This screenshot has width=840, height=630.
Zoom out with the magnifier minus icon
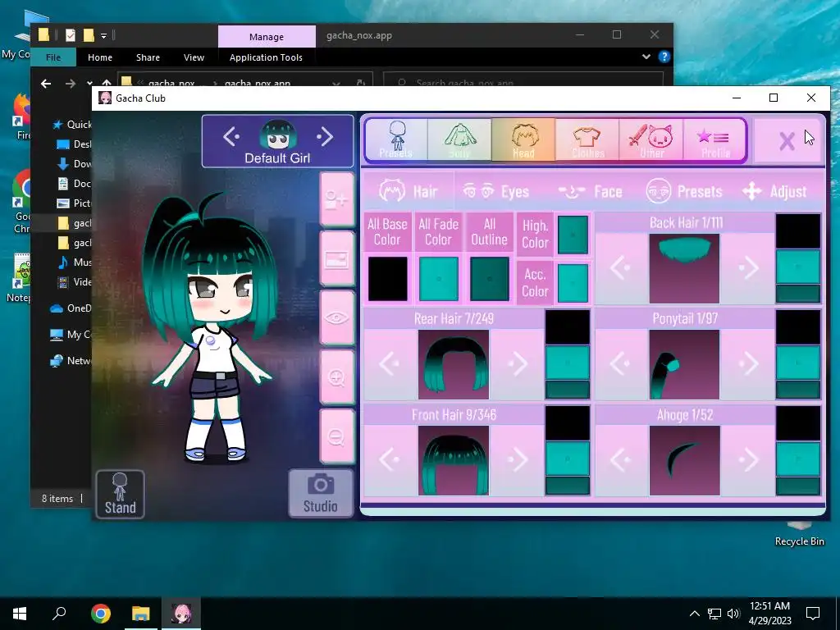click(336, 436)
